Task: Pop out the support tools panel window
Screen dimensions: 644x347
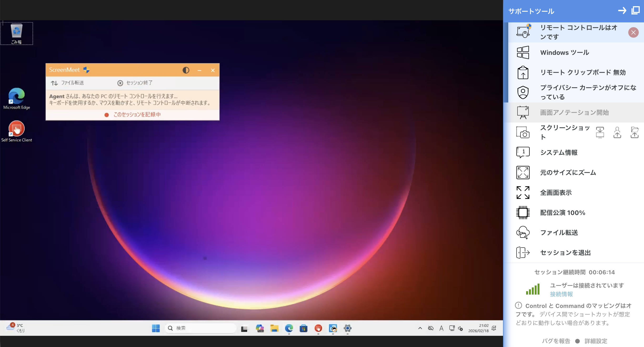Action: [635, 10]
